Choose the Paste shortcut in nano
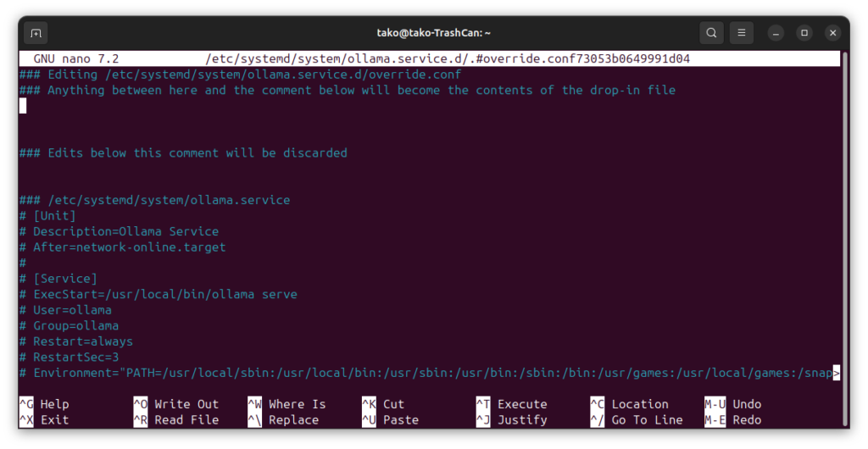868x449 pixels. tap(400, 420)
